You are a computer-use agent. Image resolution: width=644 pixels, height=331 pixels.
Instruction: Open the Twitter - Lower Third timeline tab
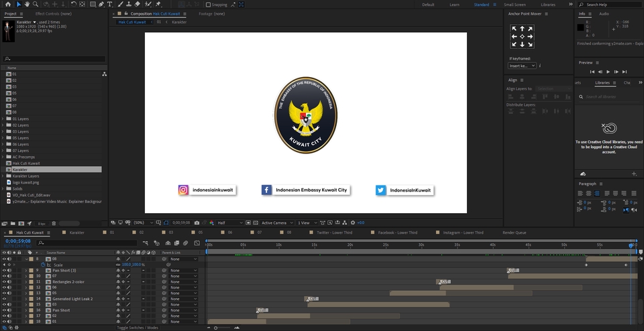click(334, 233)
